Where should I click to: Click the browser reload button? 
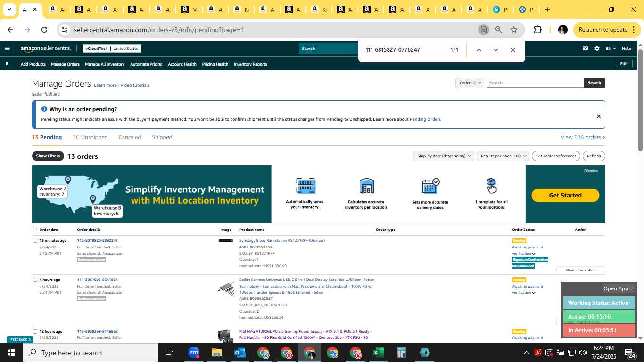(x=44, y=30)
